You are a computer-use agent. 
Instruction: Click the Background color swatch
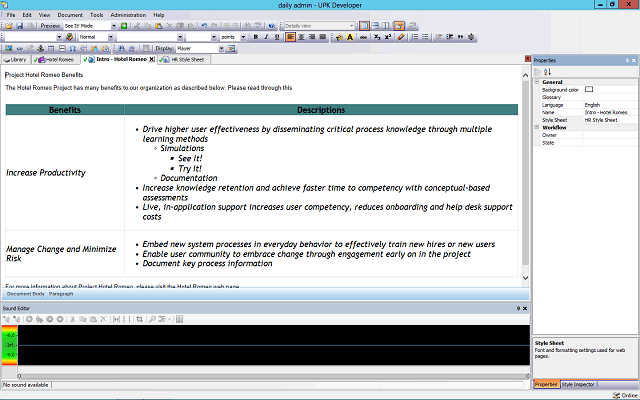pos(589,90)
